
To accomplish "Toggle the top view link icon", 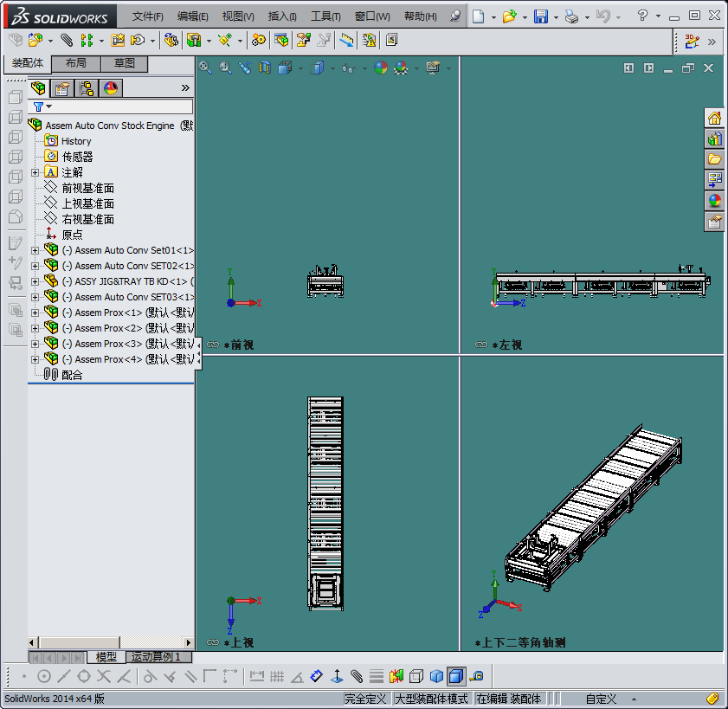I will point(214,642).
